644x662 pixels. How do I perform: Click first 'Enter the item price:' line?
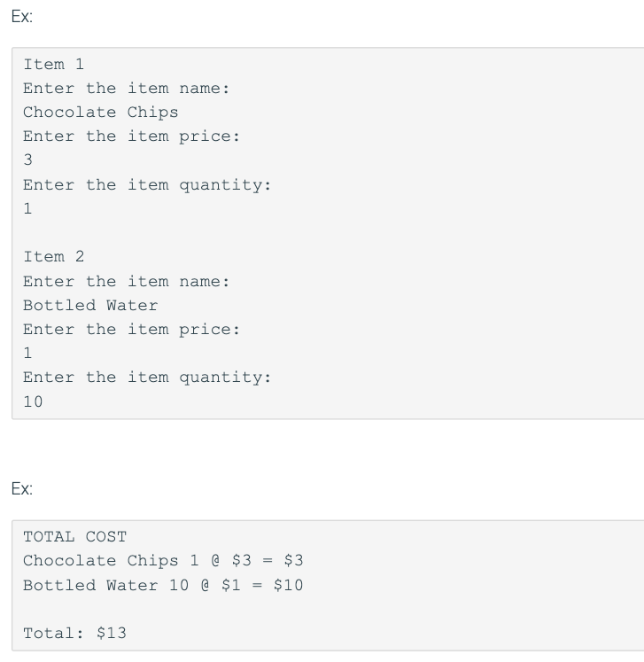tap(132, 136)
